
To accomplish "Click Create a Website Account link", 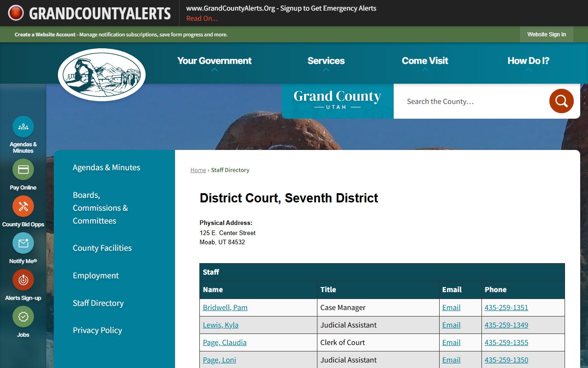I will (x=45, y=34).
